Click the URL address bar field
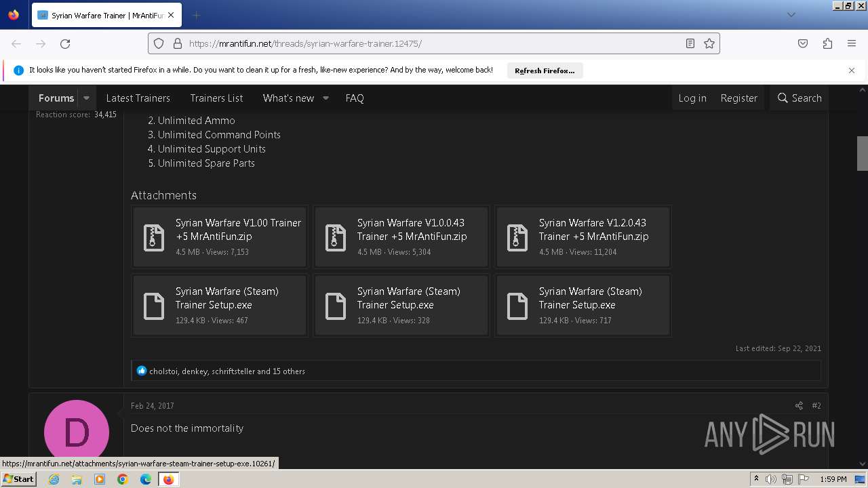The width and height of the screenshot is (868, 488). coord(434,43)
